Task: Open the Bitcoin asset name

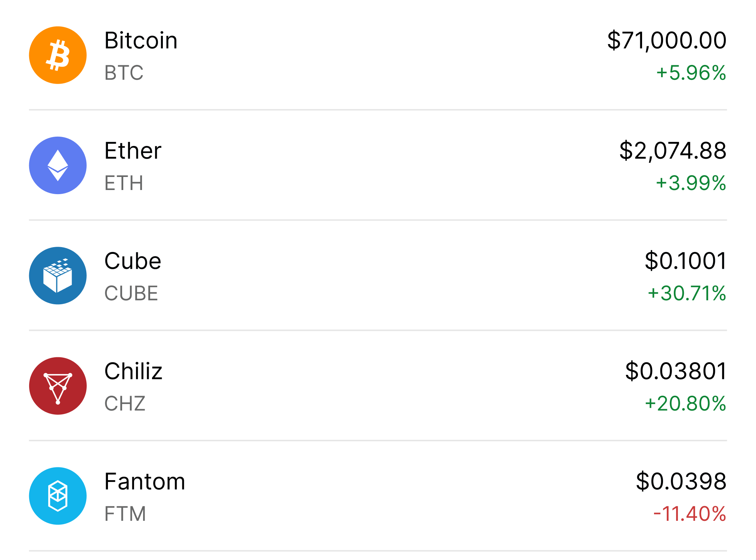Action: 141,40
